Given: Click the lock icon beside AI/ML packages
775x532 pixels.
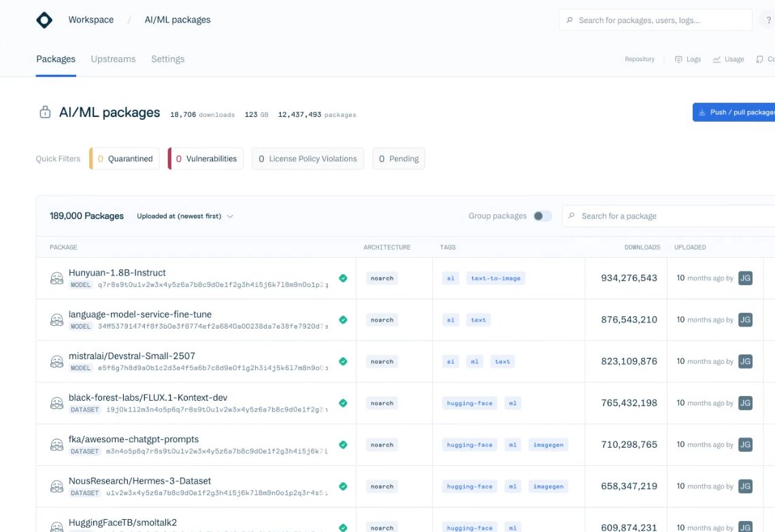Looking at the screenshot, I should (45, 113).
